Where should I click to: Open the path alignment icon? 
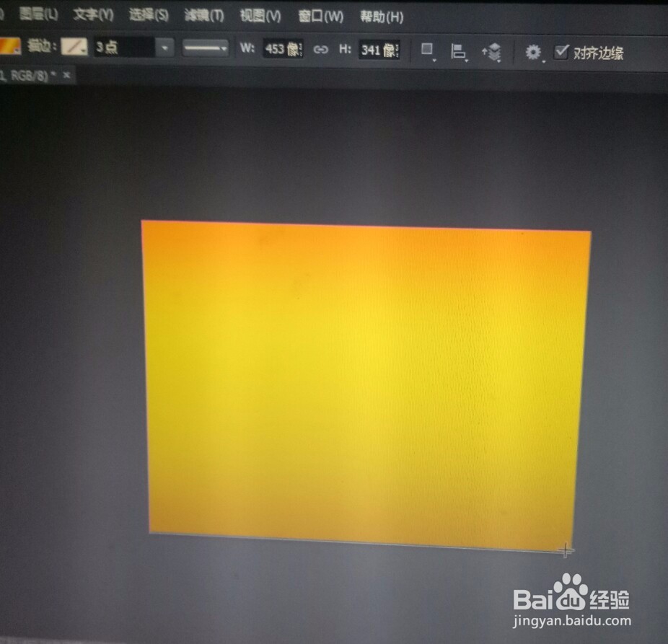(x=458, y=52)
